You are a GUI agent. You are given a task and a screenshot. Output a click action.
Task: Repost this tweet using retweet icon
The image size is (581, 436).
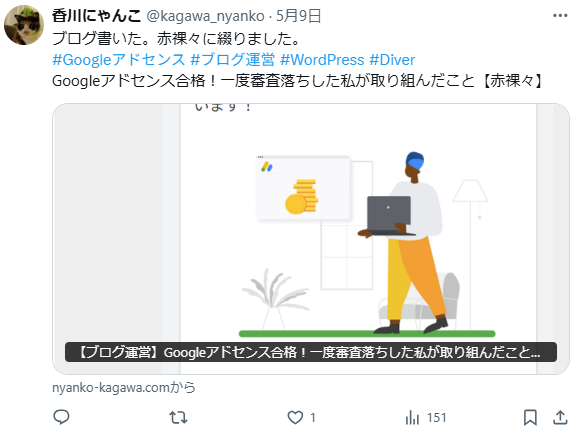click(178, 417)
